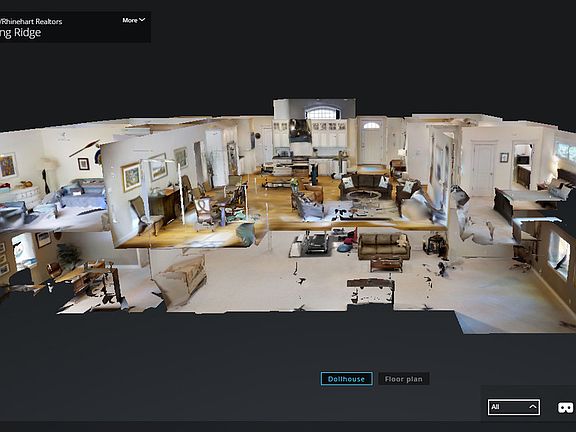
Task: Click the white front door with transom
Action: tap(371, 143)
